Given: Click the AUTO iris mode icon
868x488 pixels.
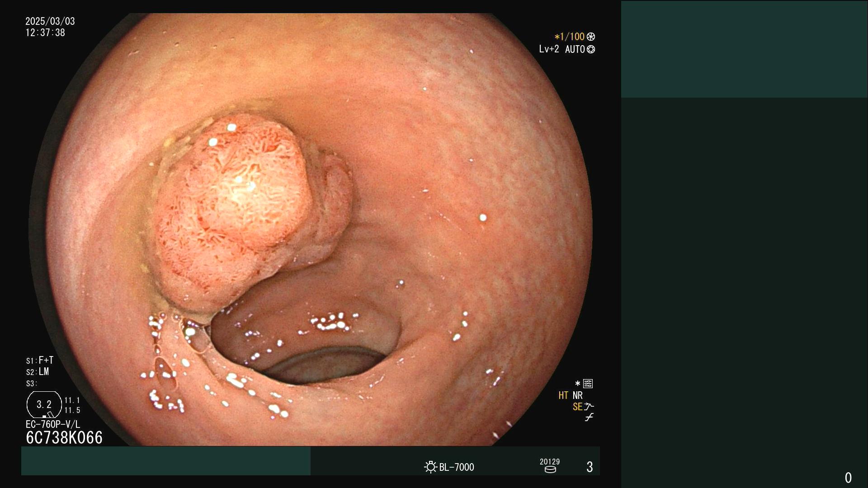Looking at the screenshot, I should [591, 49].
